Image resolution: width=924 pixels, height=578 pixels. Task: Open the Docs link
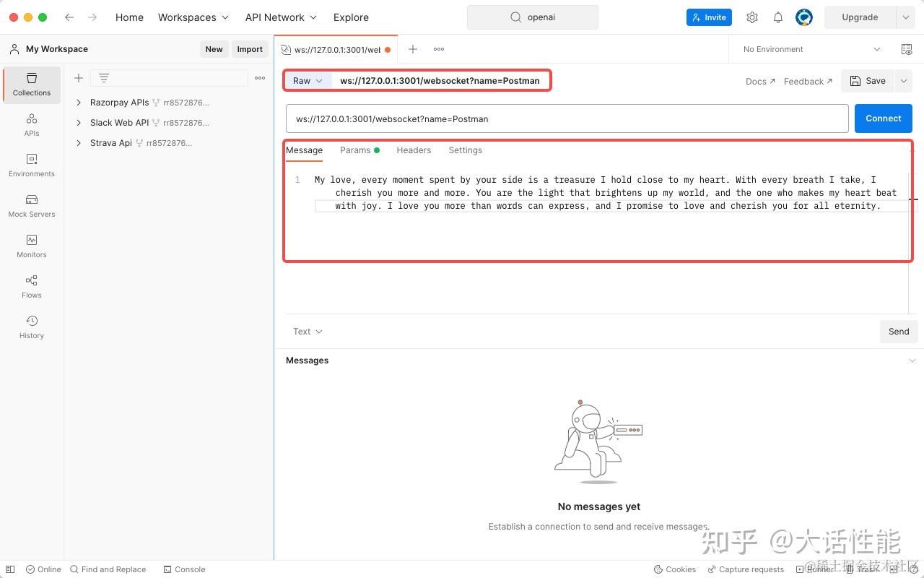click(x=756, y=81)
